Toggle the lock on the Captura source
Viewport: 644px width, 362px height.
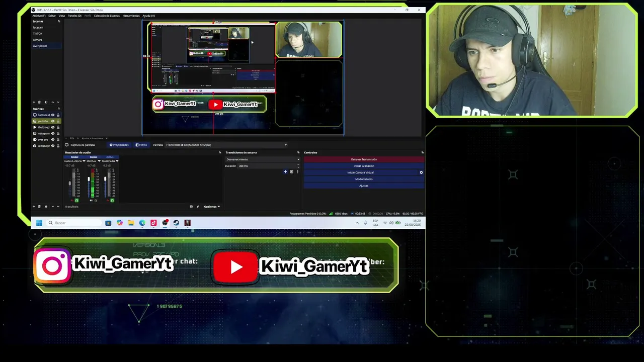[x=58, y=115]
